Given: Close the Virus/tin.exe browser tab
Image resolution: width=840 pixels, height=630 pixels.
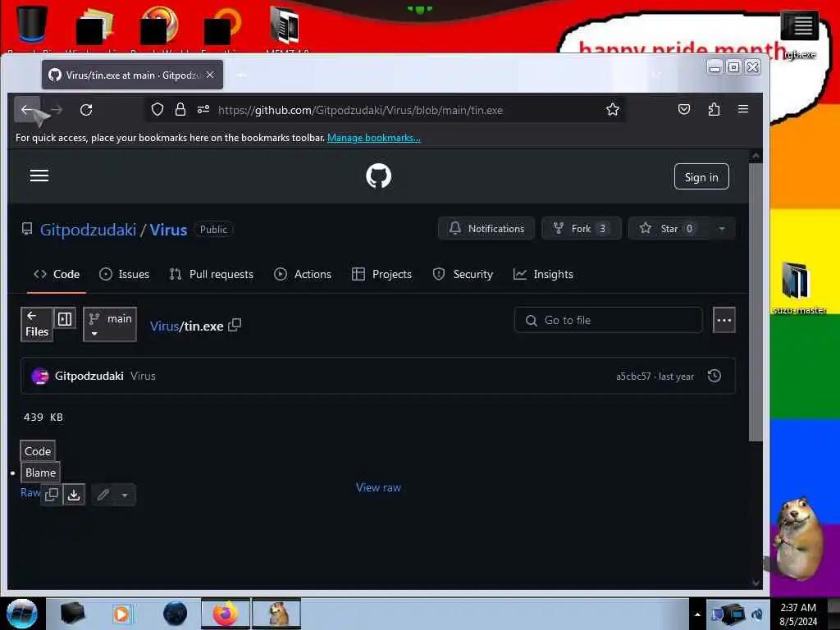Looking at the screenshot, I should click(x=210, y=75).
